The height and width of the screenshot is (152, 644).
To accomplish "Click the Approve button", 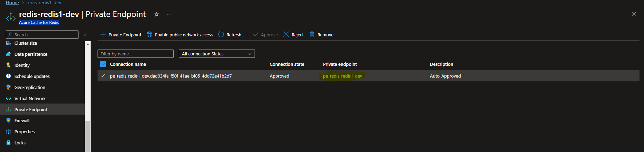I will point(265,35).
